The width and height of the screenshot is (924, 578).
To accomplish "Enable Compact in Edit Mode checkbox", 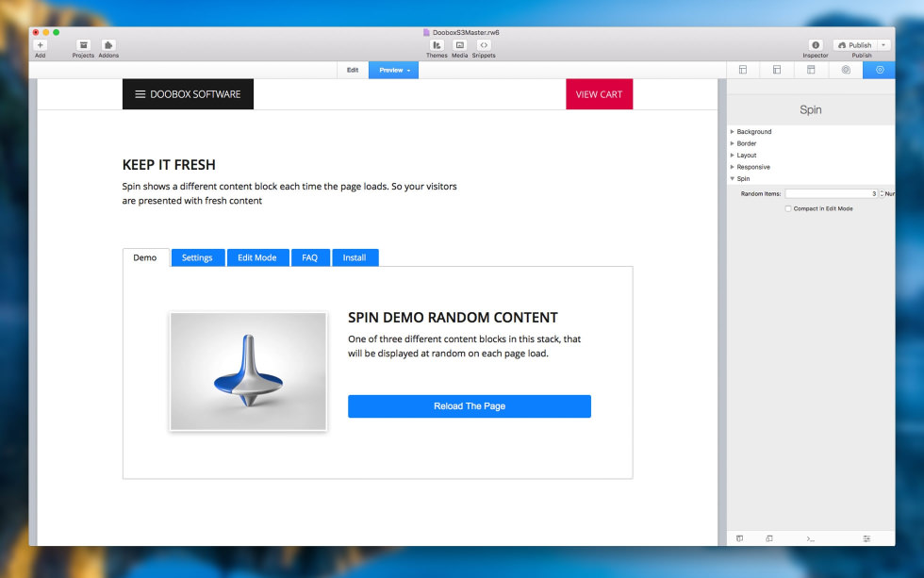I will point(788,208).
